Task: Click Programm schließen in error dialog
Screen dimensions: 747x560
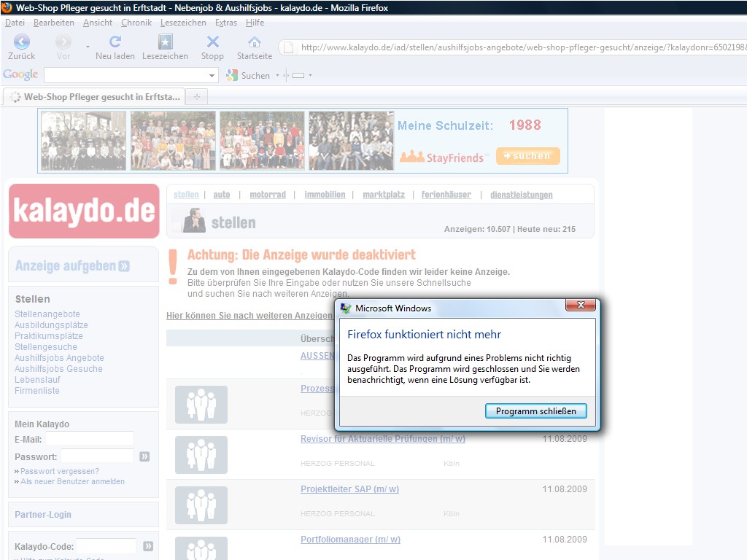Action: (536, 411)
